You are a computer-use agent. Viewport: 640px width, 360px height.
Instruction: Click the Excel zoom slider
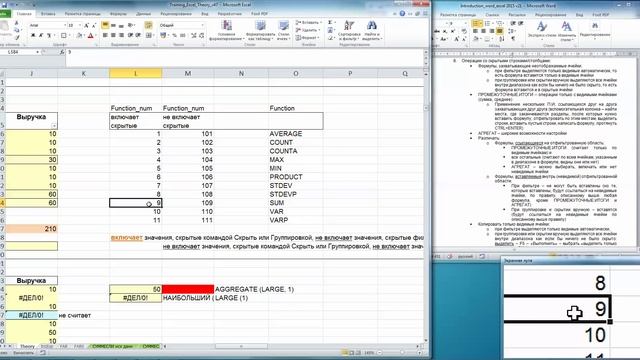pos(402,353)
